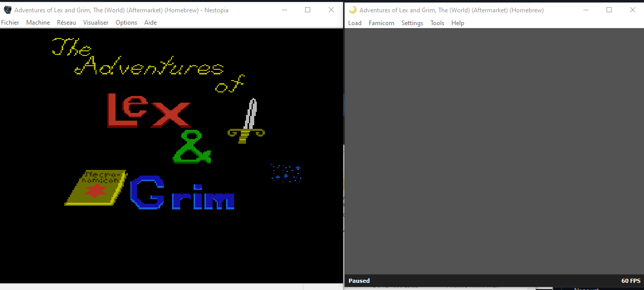Click the moon app icon in right window title bar
Screen dimensions: 644x290
tap(353, 10)
